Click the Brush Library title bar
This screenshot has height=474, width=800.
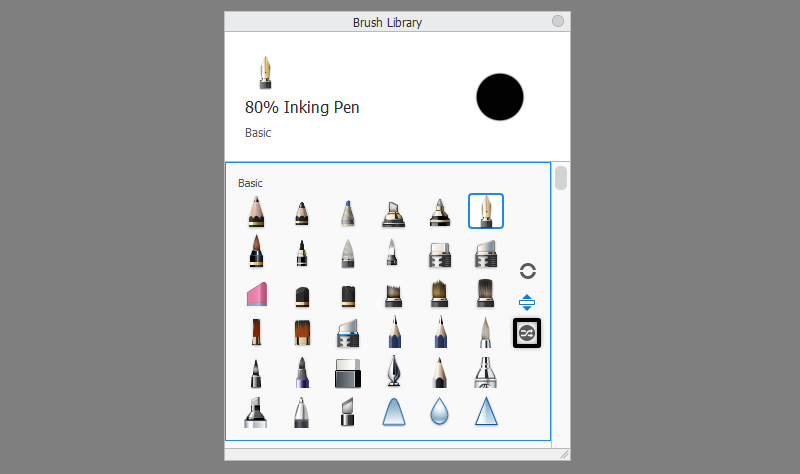coord(387,22)
